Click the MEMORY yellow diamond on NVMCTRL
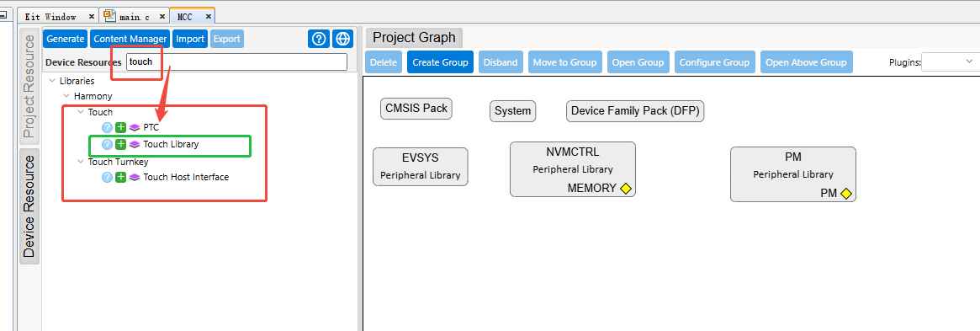Image resolution: width=980 pixels, height=331 pixels. click(x=626, y=189)
